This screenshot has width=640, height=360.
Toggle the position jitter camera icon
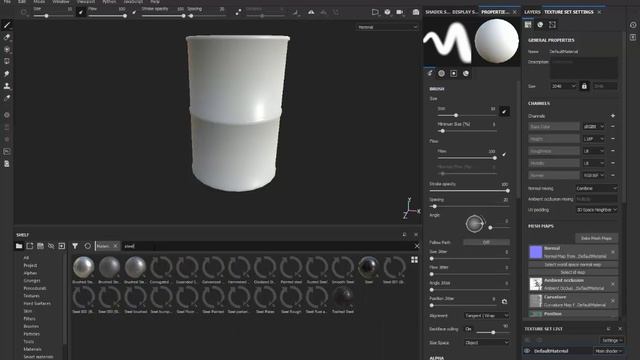(x=504, y=301)
